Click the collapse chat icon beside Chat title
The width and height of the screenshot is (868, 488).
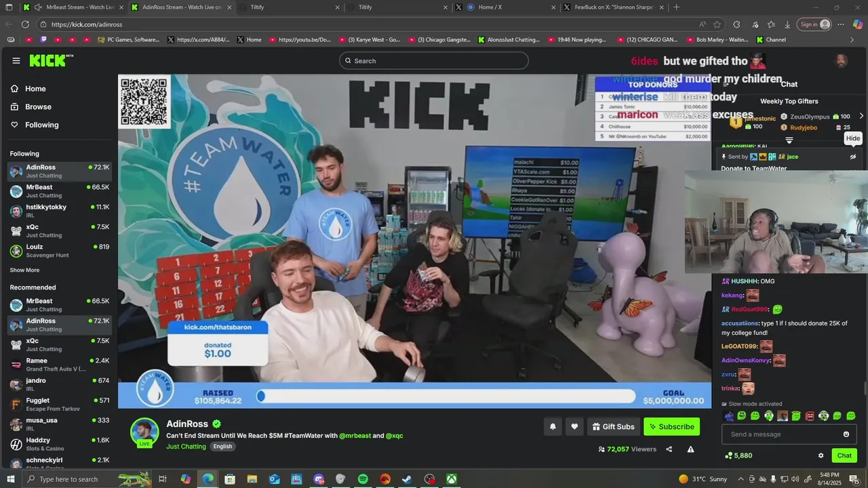726,84
